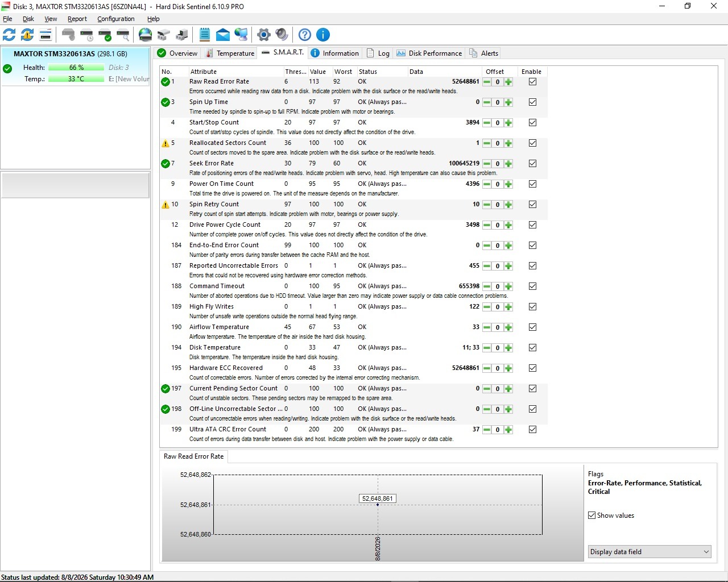Toggle Enable checkbox for Airflow Temperature
This screenshot has height=582, width=728.
coord(532,327)
